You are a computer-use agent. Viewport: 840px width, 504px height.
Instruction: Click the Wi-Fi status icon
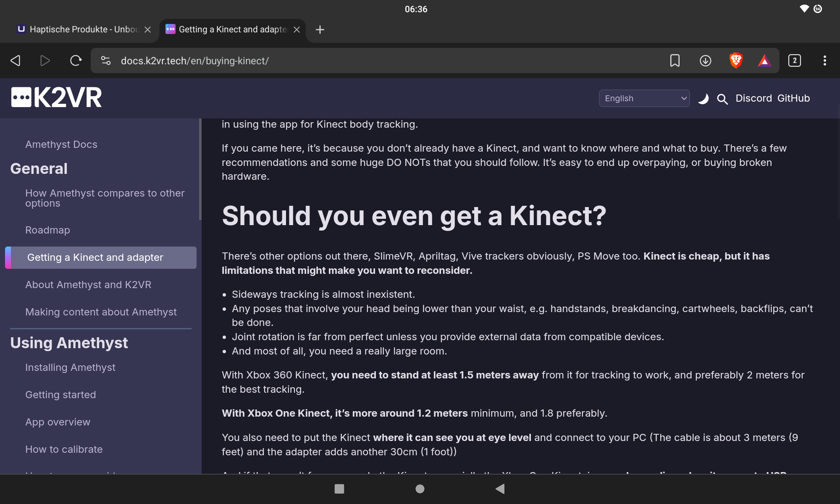point(804,9)
